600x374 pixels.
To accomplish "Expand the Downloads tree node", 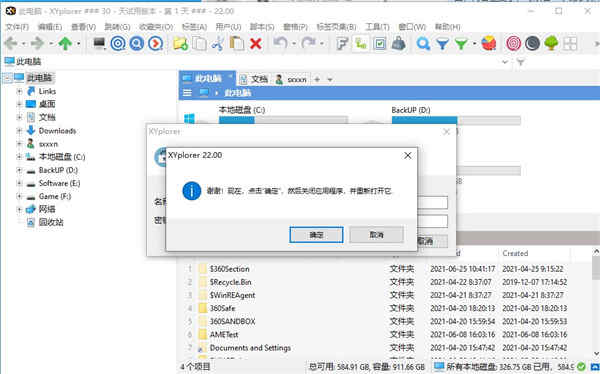I will (x=19, y=131).
